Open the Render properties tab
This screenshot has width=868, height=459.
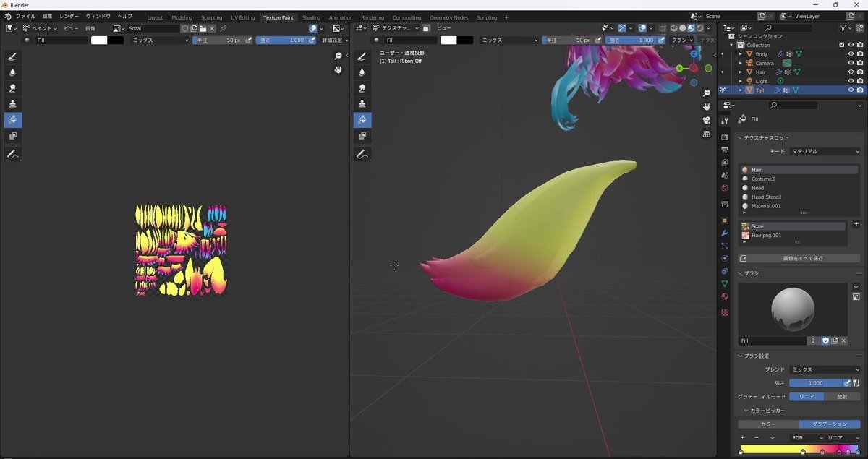click(x=724, y=137)
